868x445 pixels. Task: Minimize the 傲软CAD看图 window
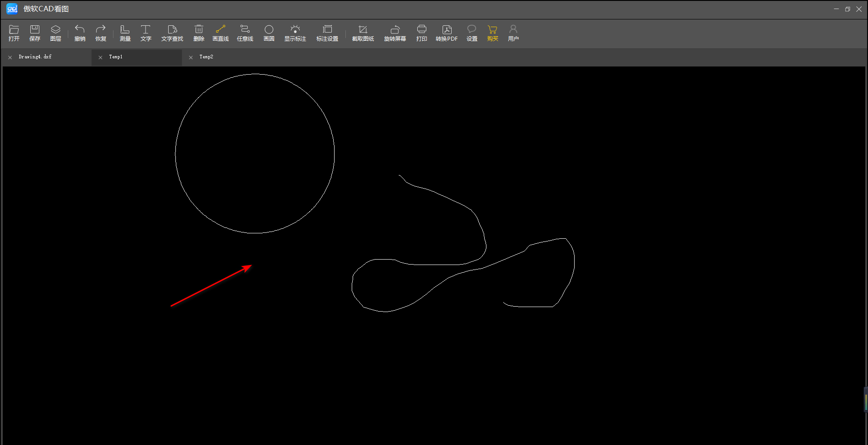(x=836, y=9)
